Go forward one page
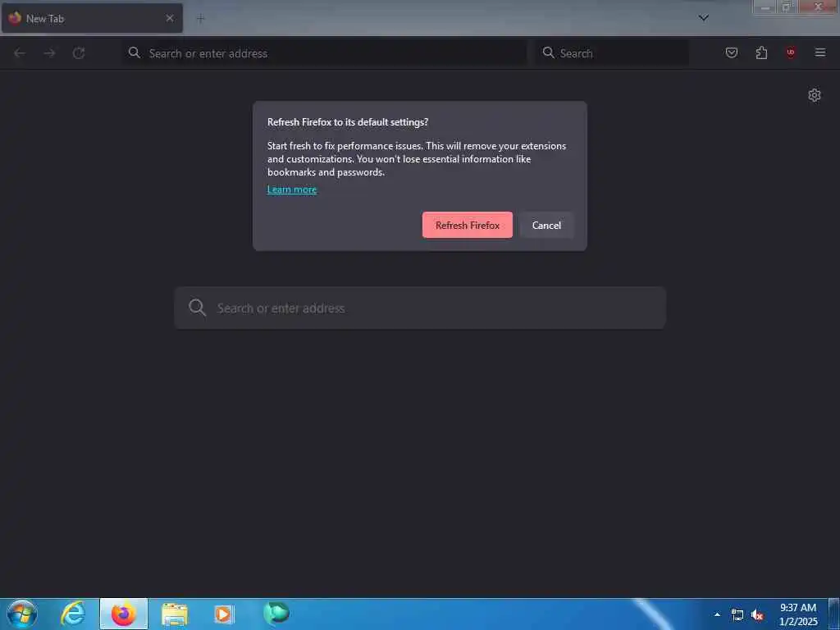 (x=49, y=53)
